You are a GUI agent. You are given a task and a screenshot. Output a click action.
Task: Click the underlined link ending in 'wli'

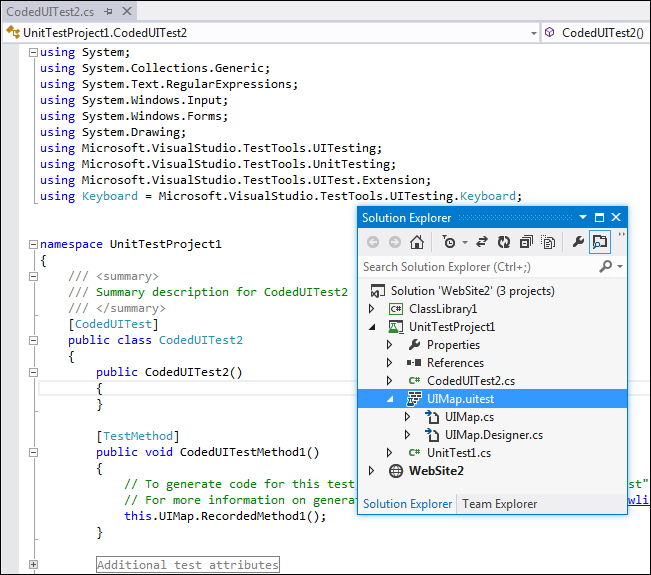638,500
